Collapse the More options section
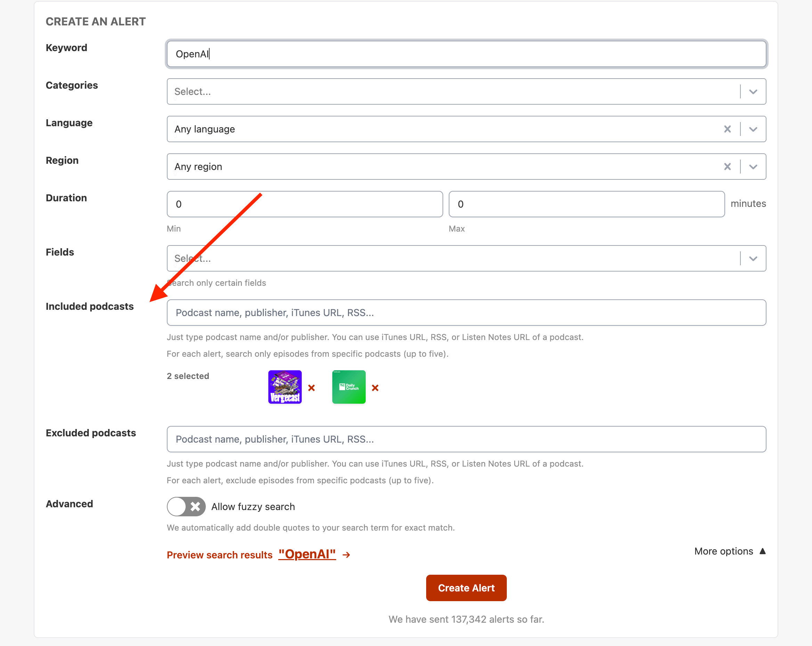Screen dimensions: 812x646 (x=730, y=551)
